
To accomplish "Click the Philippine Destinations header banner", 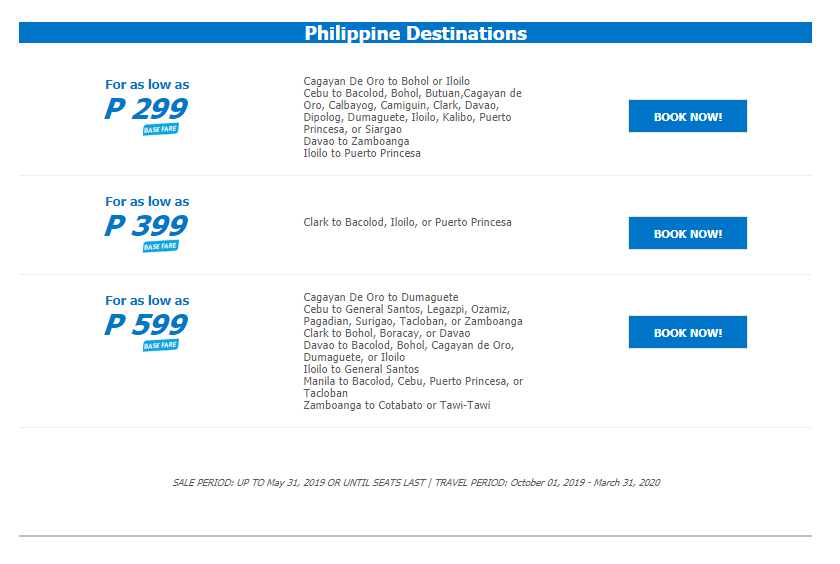I will click(415, 33).
